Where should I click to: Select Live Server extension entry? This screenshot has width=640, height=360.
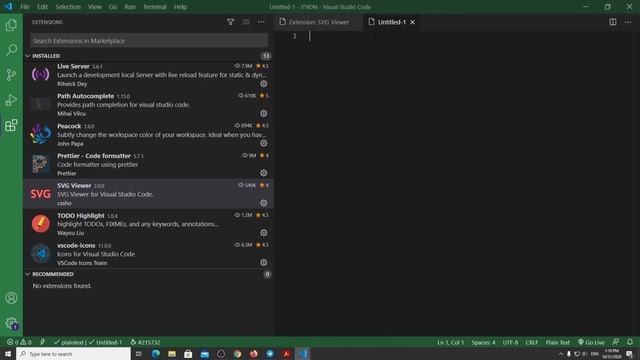149,75
